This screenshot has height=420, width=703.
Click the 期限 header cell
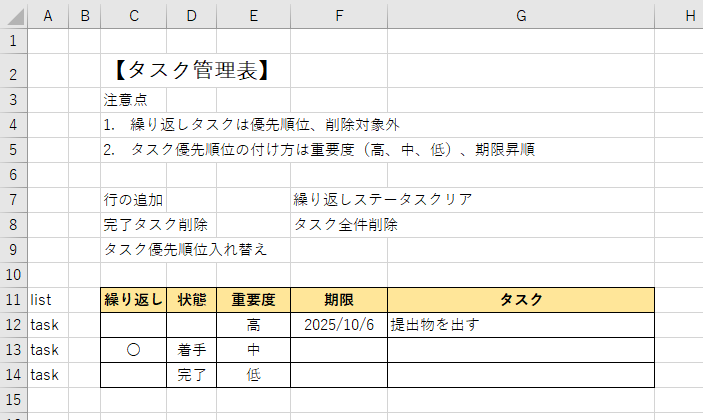pyautogui.click(x=339, y=300)
